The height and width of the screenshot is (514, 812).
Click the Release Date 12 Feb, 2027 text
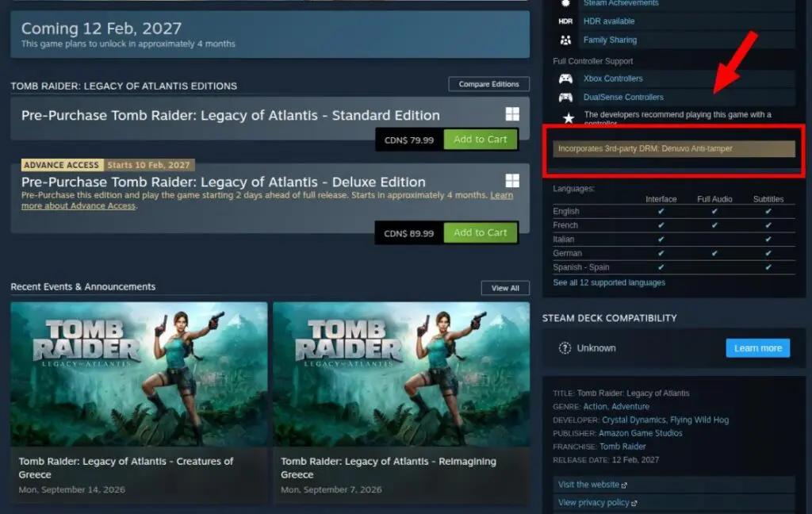pyautogui.click(x=606, y=460)
